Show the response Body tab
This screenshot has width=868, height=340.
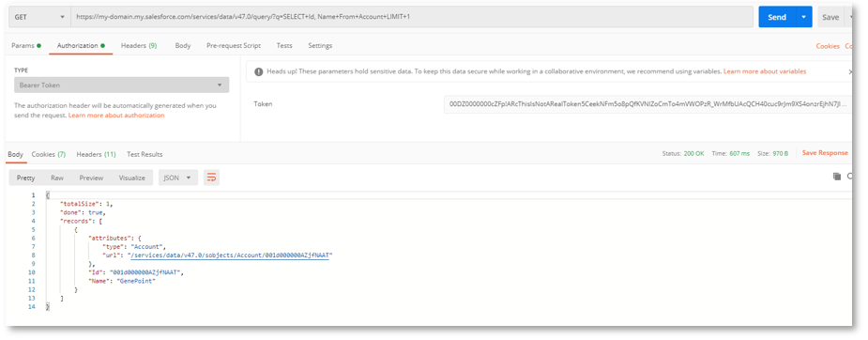pyautogui.click(x=16, y=154)
